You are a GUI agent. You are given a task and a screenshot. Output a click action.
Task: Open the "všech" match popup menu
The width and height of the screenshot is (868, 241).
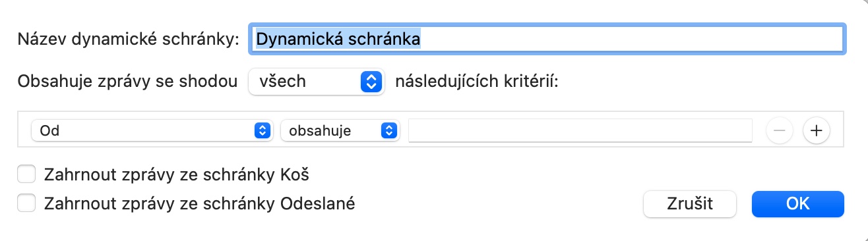point(317,82)
